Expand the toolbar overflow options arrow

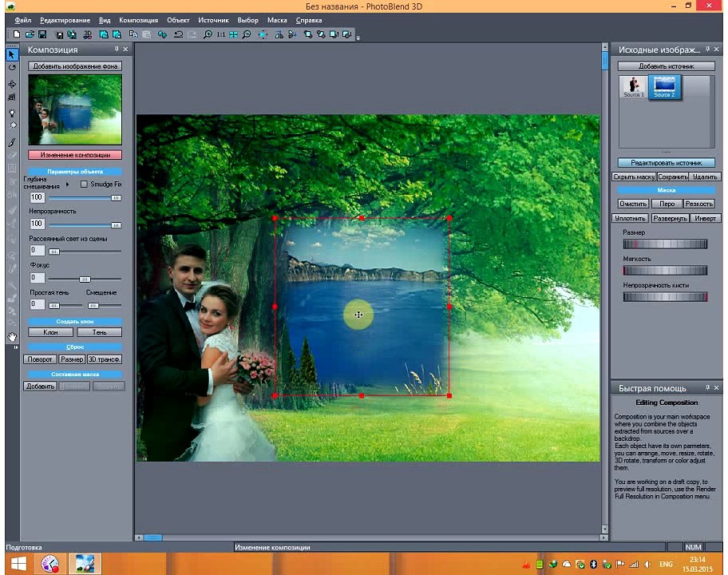click(358, 38)
